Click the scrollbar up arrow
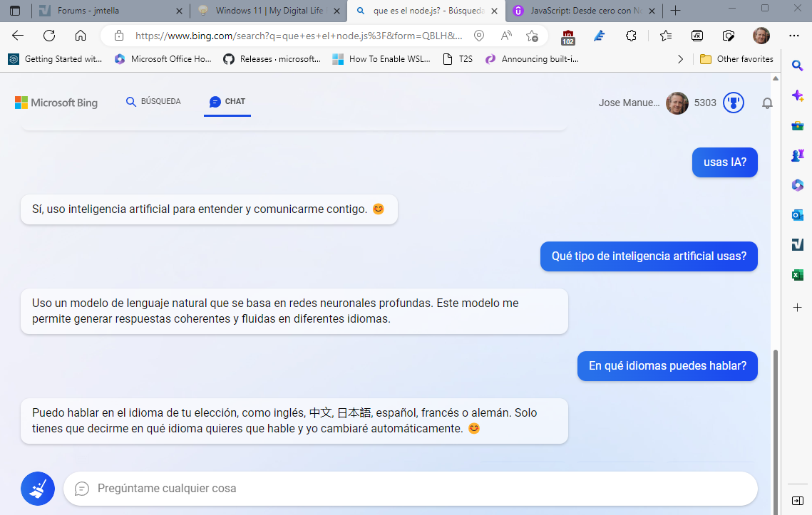The height and width of the screenshot is (515, 812). click(775, 78)
